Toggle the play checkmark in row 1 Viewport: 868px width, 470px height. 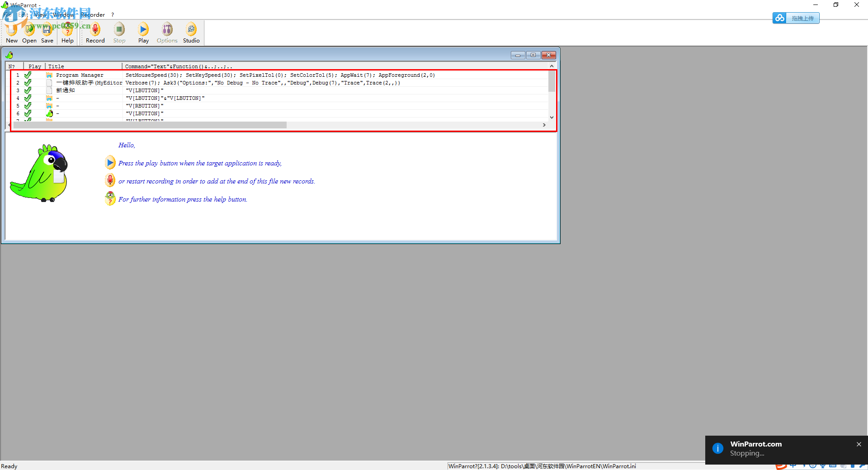point(28,75)
